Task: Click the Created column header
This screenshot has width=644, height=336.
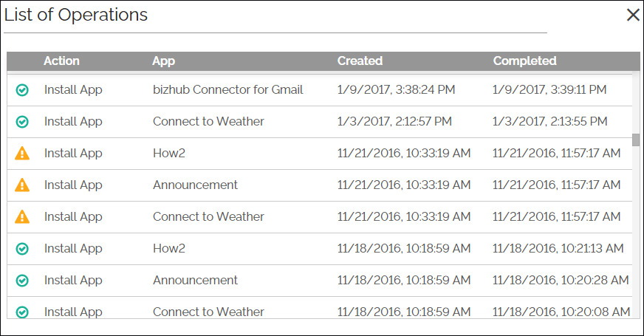Action: (x=360, y=61)
